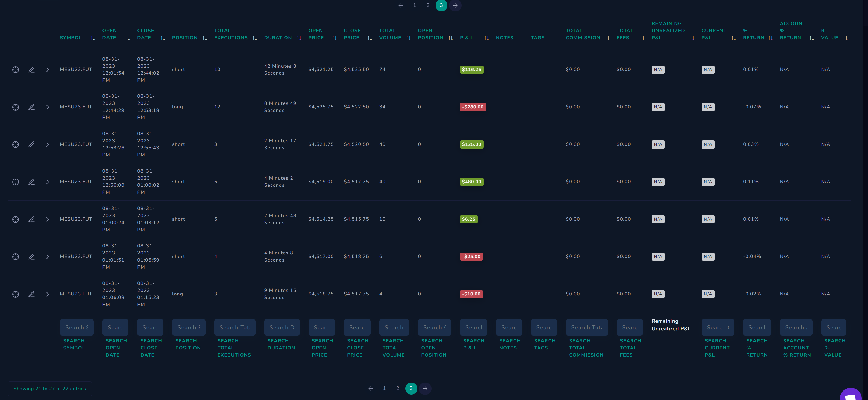Image resolution: width=868 pixels, height=400 pixels.
Task: Sort table by Open Price column
Action: (334, 38)
